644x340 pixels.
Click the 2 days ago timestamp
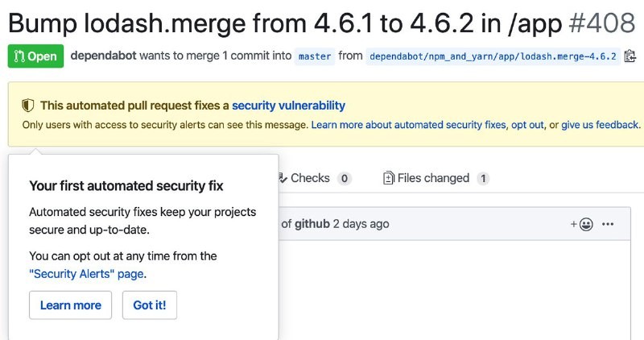click(361, 223)
